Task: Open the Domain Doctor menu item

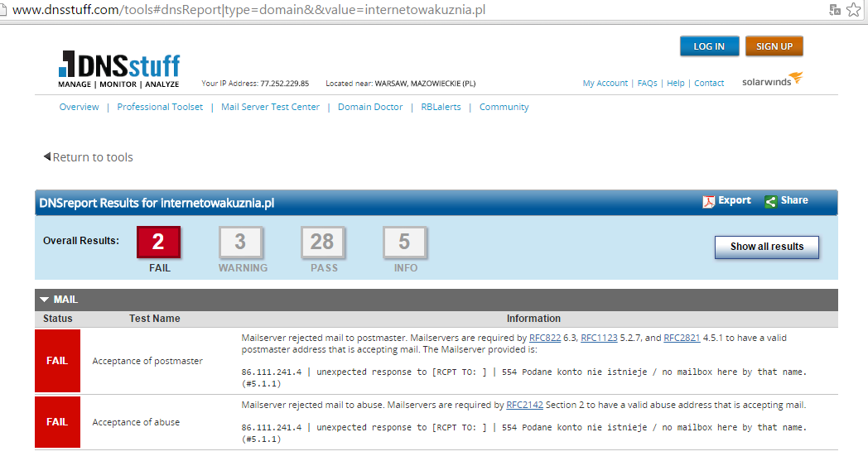Action: click(370, 107)
